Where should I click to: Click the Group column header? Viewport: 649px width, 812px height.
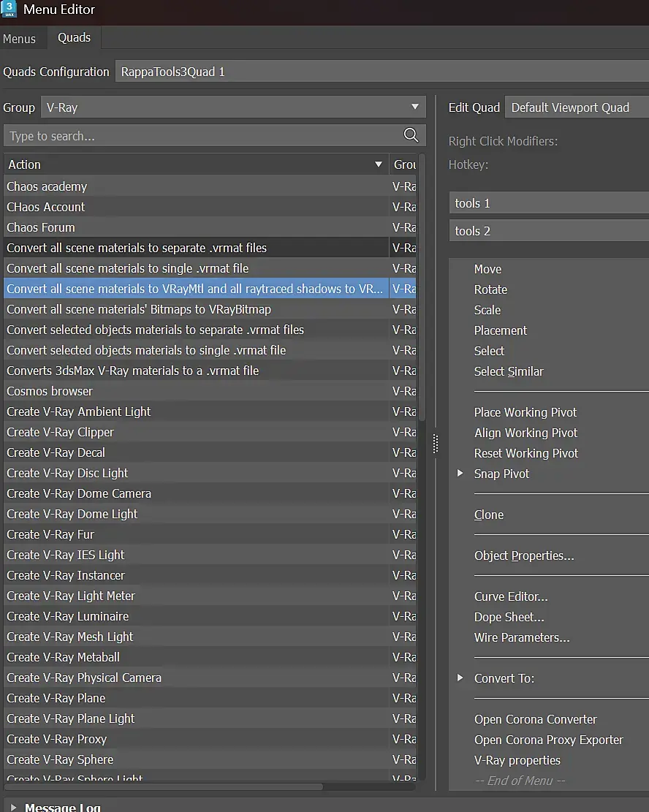(x=403, y=164)
